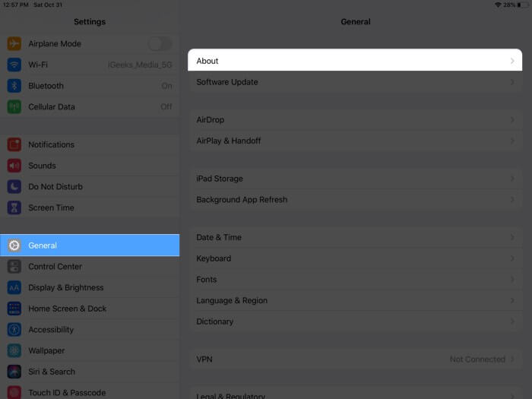Click the Background App Refresh chevron
Viewport: 532px width, 399px height.
tap(512, 199)
